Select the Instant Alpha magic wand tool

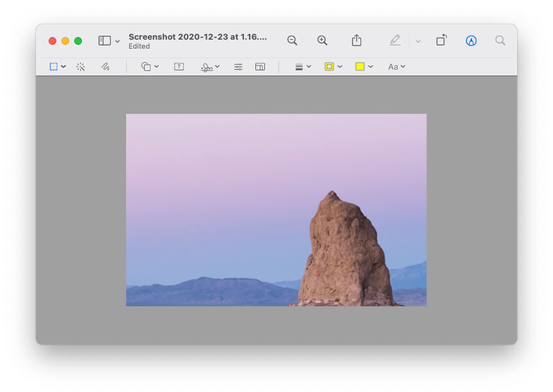pos(81,67)
